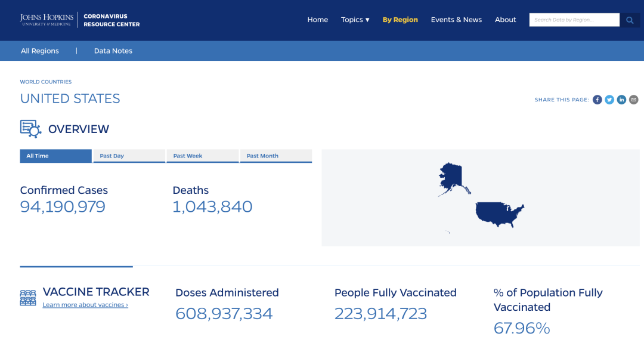
Task: Click the Overview virus chart icon
Action: tap(31, 129)
